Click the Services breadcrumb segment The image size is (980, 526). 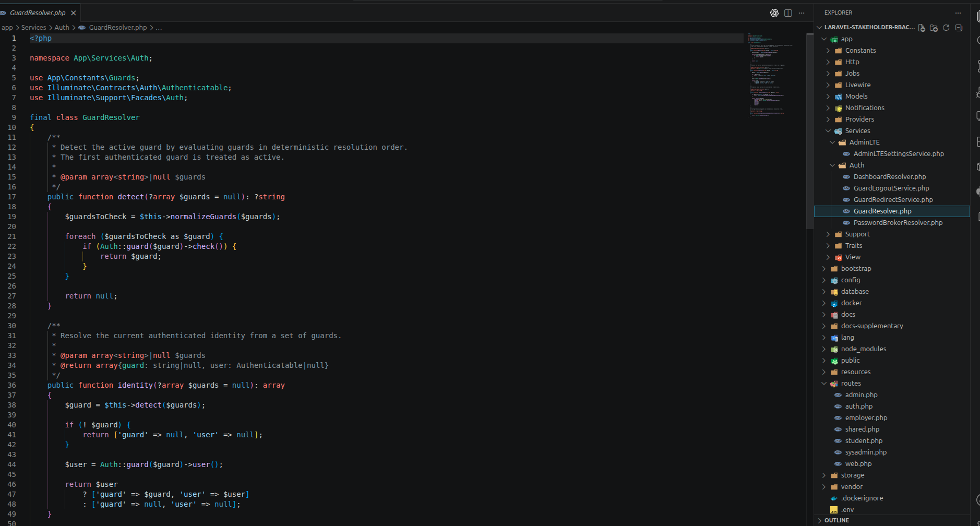(x=34, y=28)
